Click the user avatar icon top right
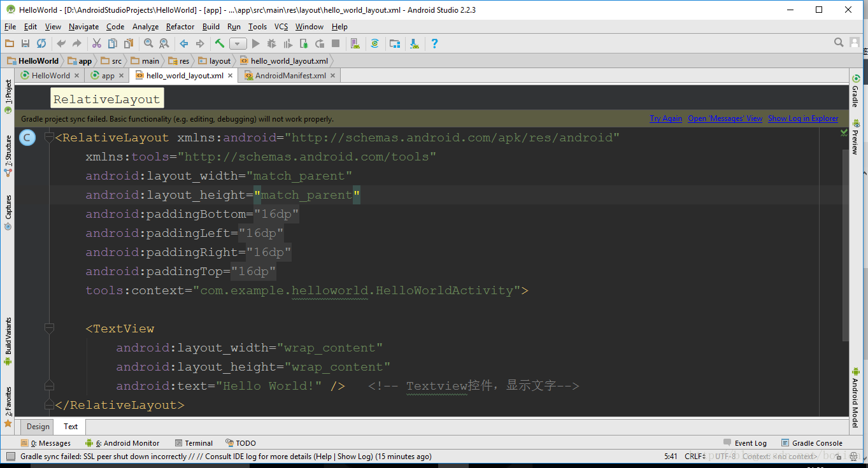868x468 pixels. [x=855, y=43]
